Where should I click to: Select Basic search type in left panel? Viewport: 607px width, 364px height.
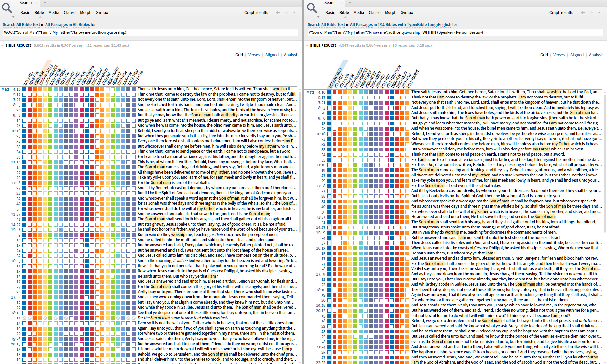tap(25, 13)
